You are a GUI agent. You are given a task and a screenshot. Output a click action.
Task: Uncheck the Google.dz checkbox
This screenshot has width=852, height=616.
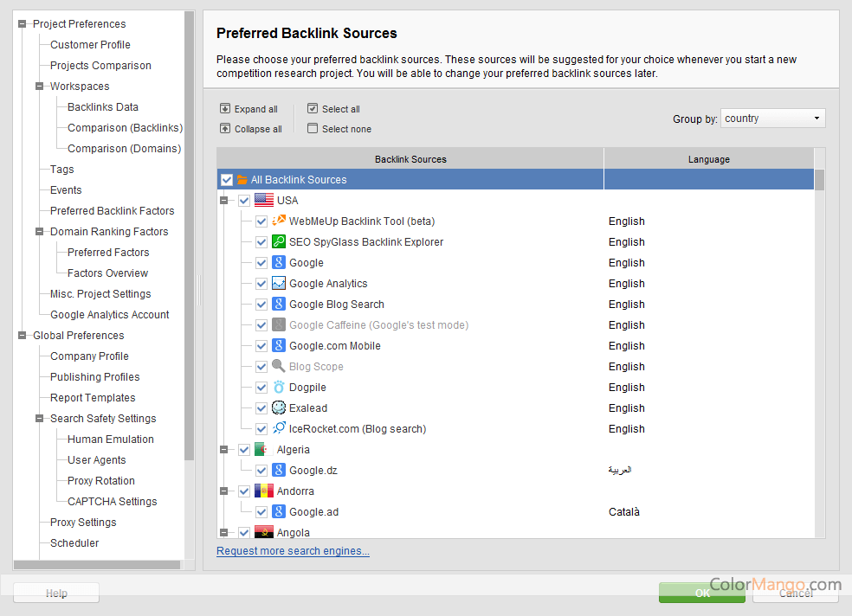[261, 471]
